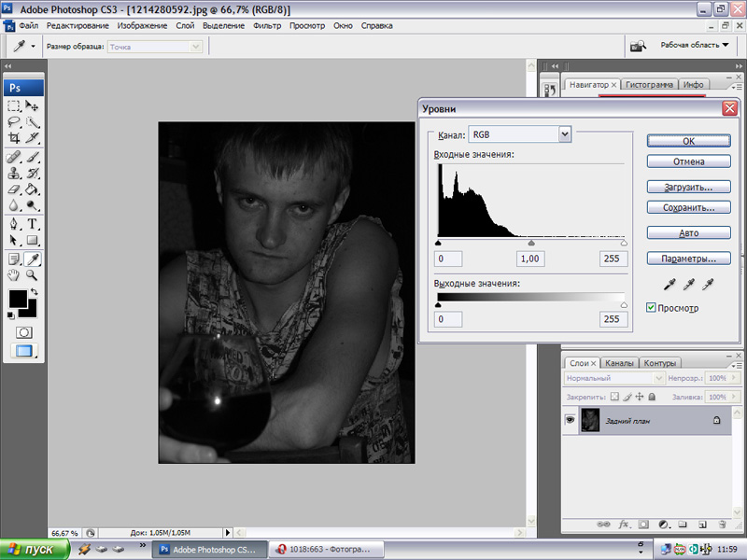
Task: Click the Загрузить... button
Action: (688, 187)
